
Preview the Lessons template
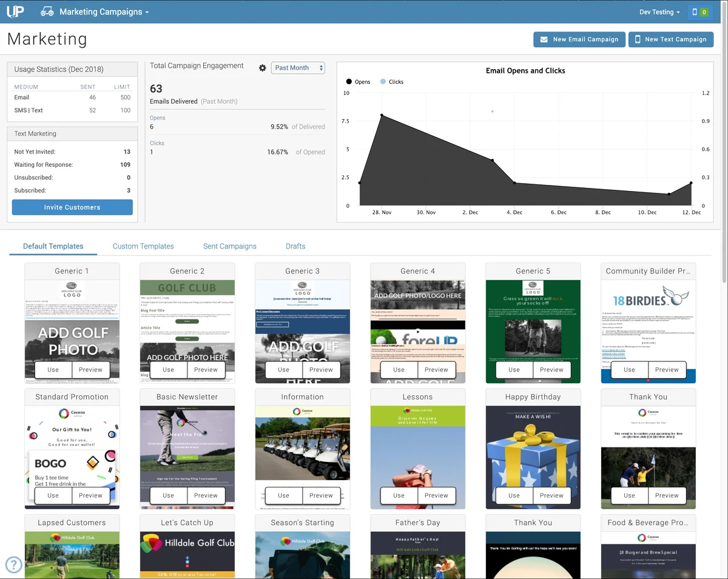(x=437, y=495)
